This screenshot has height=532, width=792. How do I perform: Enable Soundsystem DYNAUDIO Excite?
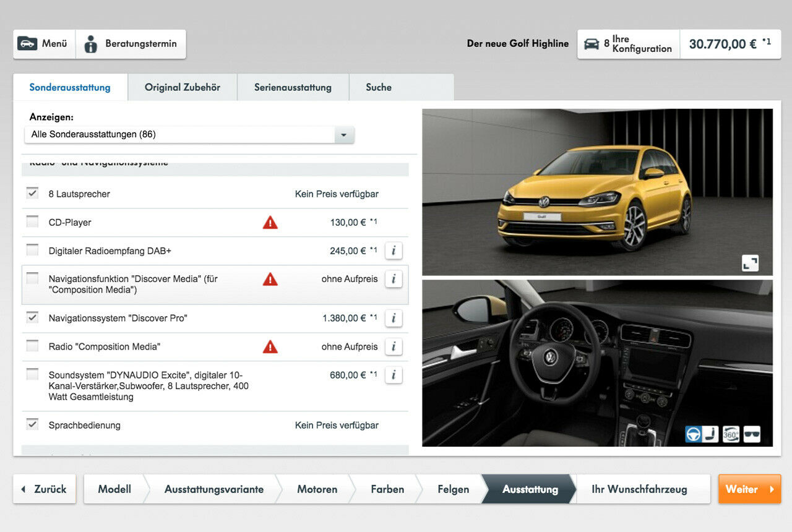(x=32, y=374)
